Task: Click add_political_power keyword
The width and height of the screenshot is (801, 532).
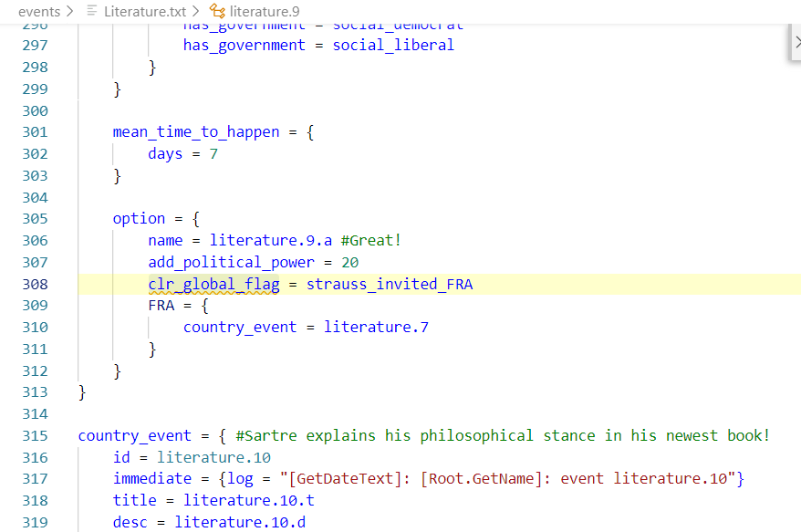Action: (x=232, y=262)
